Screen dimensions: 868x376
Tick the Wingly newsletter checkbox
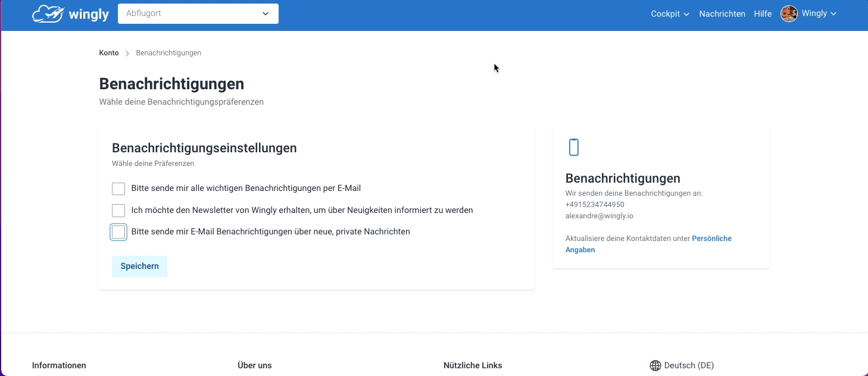[x=118, y=210]
